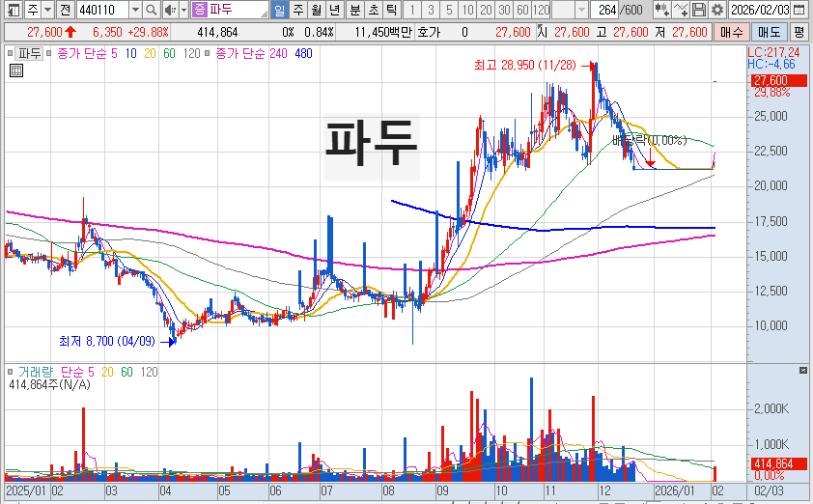
Task: Click the 414,864주(N/A) volume readout
Action: click(x=50, y=384)
